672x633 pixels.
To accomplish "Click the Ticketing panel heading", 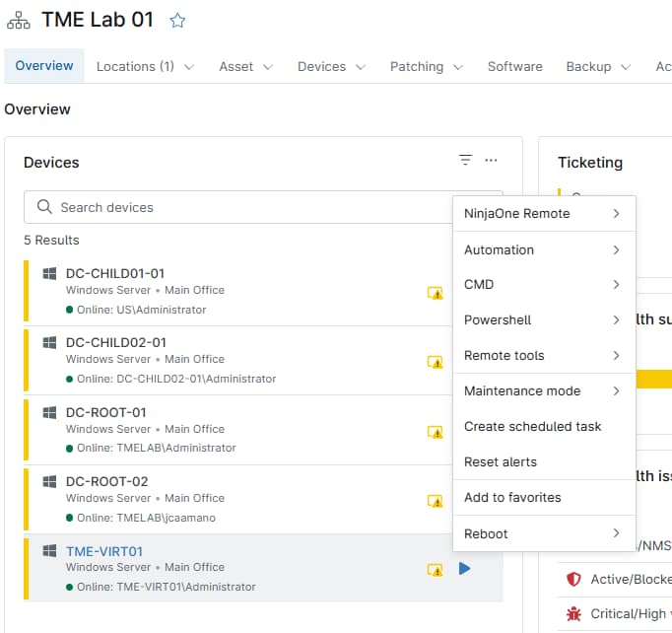I will 589,163.
